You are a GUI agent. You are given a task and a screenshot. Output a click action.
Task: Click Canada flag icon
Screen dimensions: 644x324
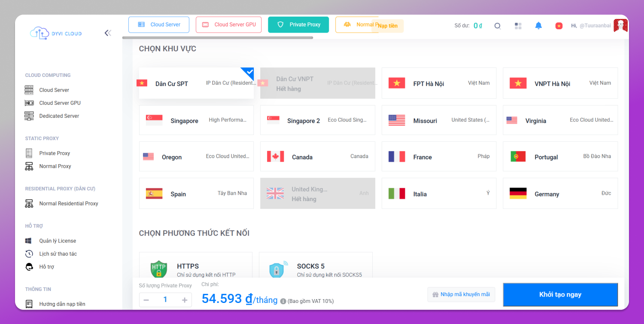[275, 156]
